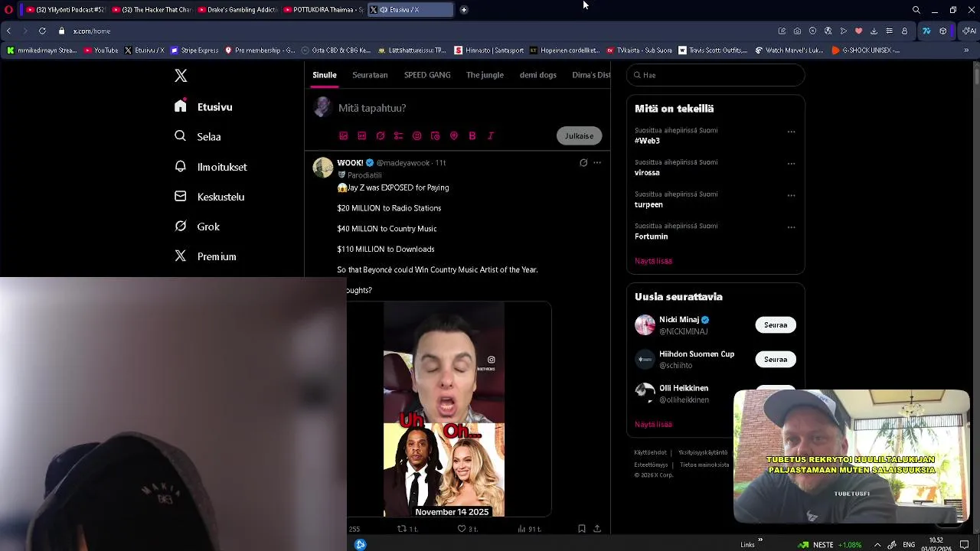Schedule the post with calendar icon
This screenshot has width=980, height=551.
(x=436, y=135)
